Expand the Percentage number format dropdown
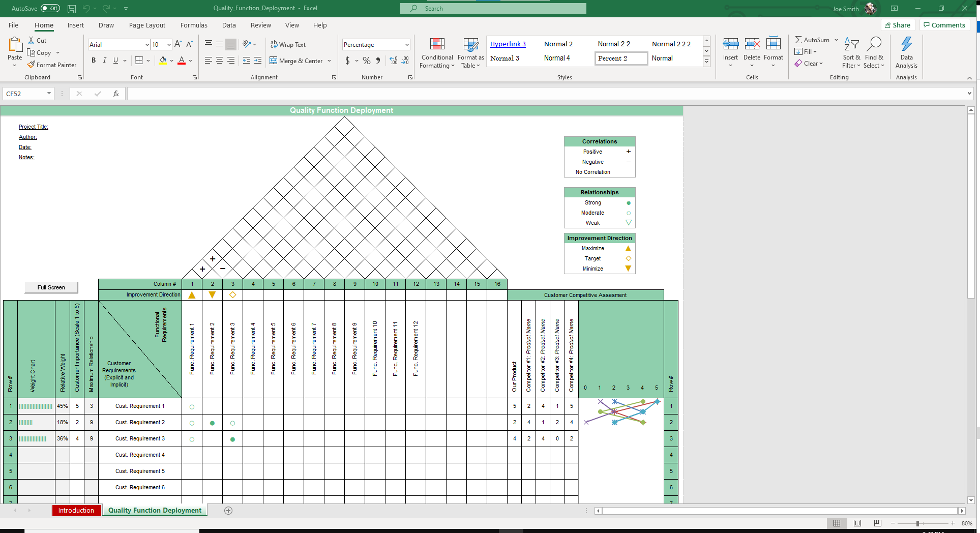This screenshot has width=980, height=533. (407, 45)
